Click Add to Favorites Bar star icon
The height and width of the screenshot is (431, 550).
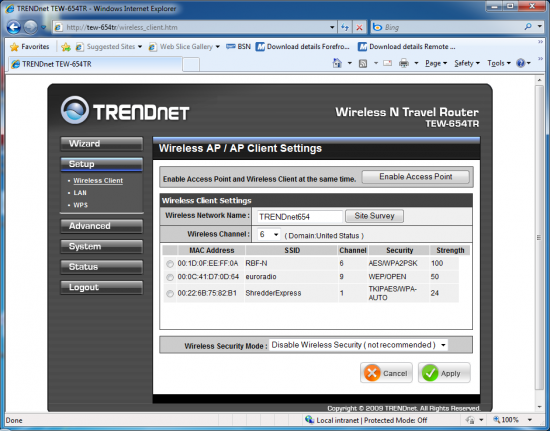66,47
